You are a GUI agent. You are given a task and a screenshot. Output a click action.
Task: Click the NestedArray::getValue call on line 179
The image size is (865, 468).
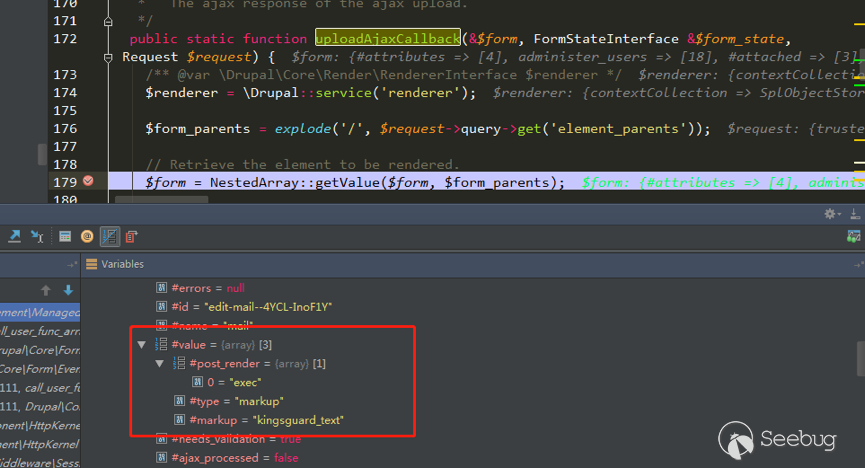[295, 183]
